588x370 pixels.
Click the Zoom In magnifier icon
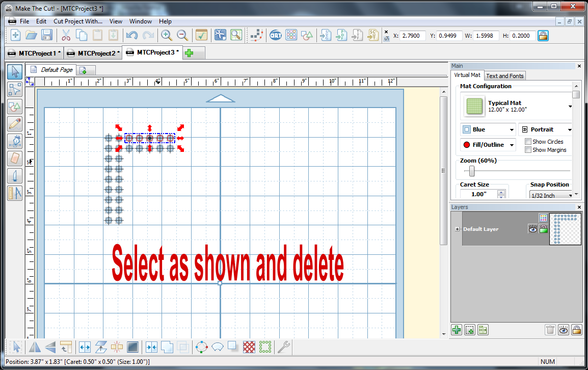167,35
